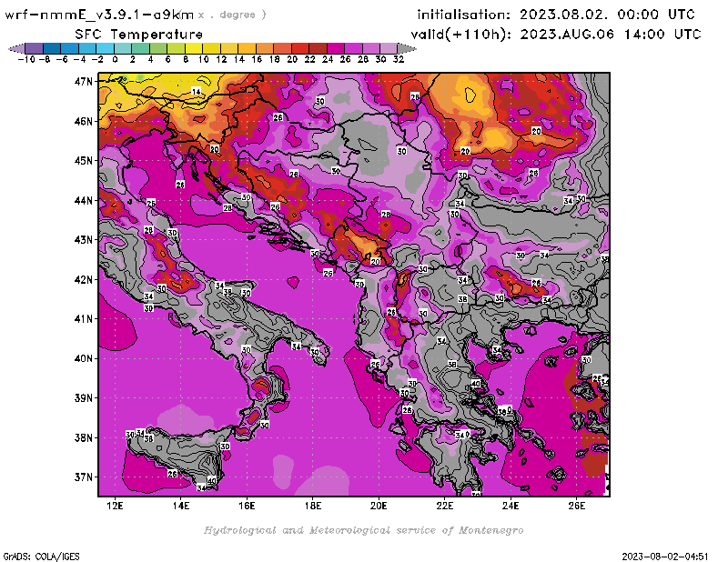Click the red swatch between 20 and 22

click(x=300, y=48)
